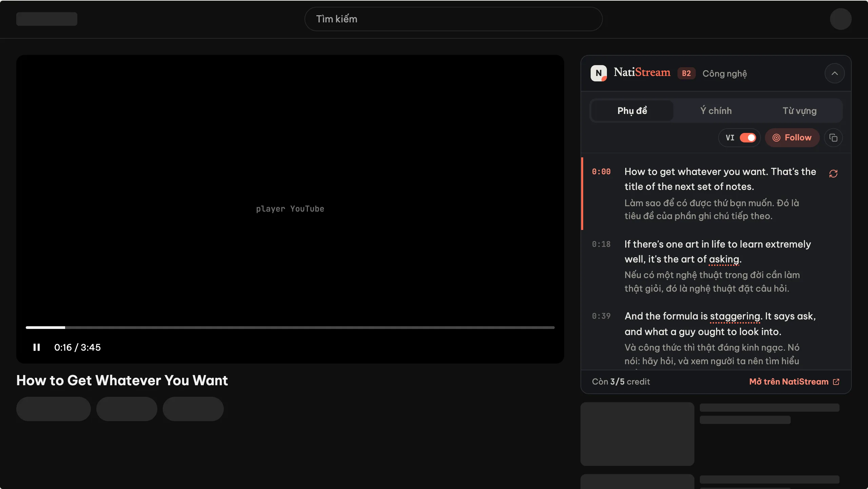868x489 pixels.
Task: Open the Phụ đề tab
Action: pyautogui.click(x=632, y=111)
